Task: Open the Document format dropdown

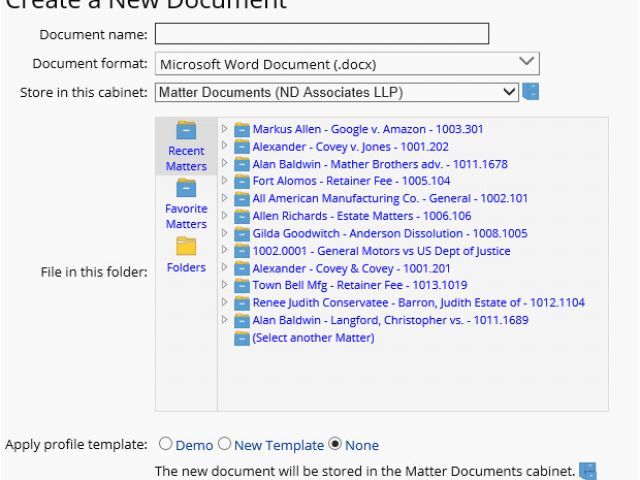Action: coord(347,64)
